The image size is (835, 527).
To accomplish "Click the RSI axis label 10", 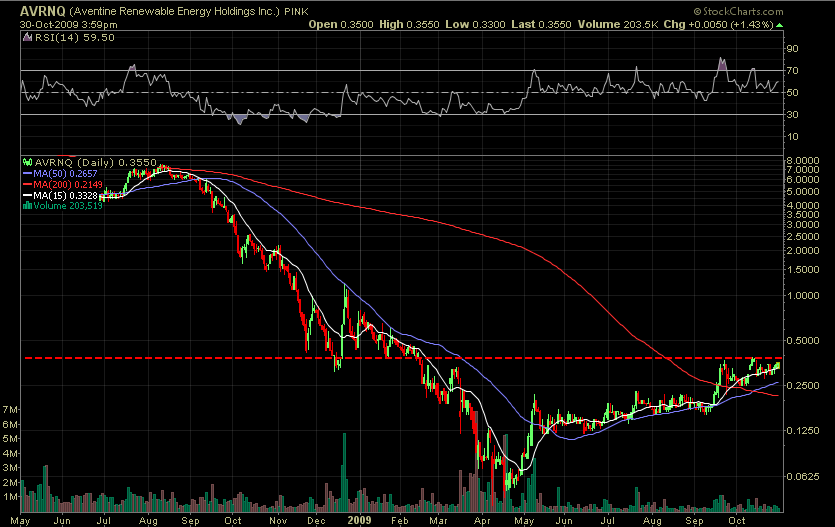I will pos(792,137).
